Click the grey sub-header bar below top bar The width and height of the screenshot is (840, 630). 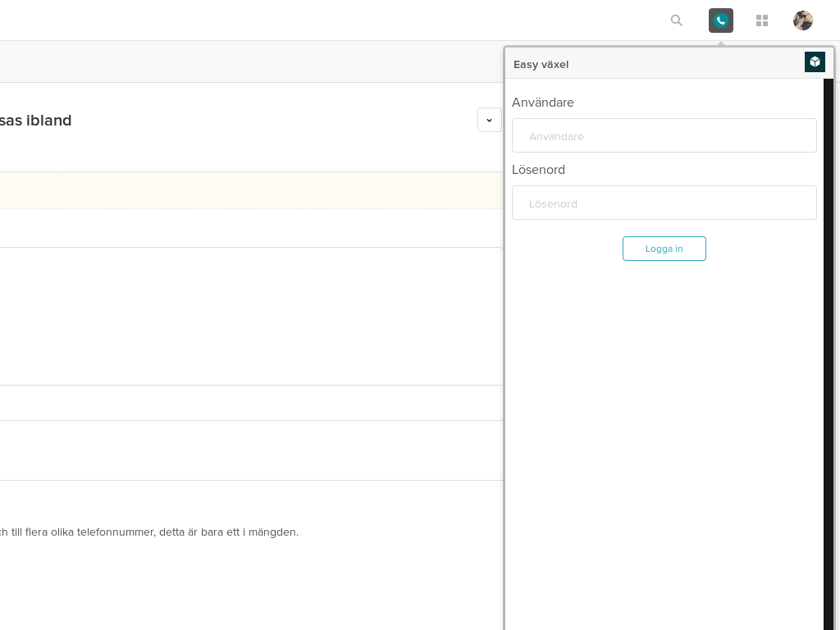(246, 62)
